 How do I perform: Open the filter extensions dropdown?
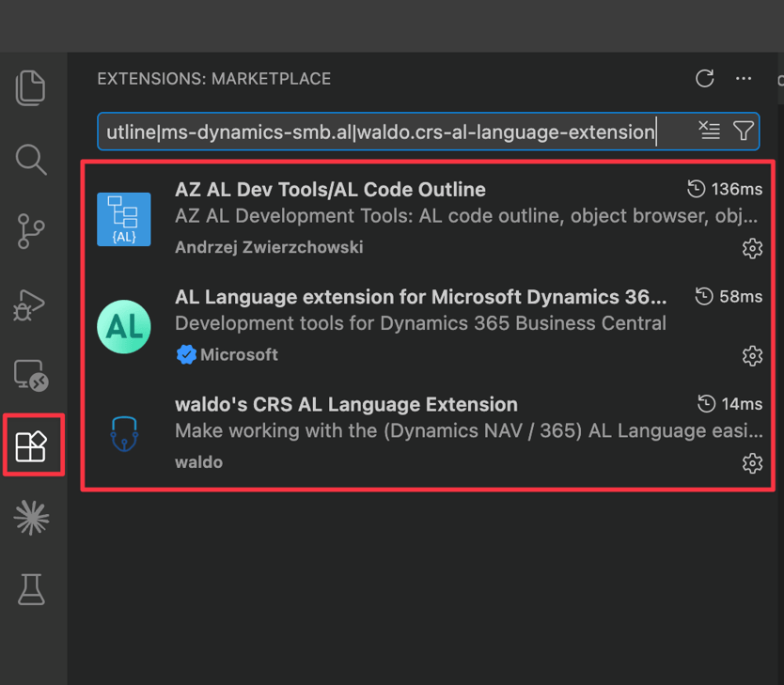pos(743,131)
